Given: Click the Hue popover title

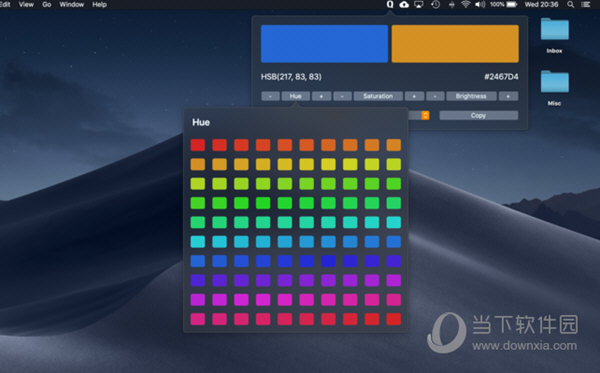Looking at the screenshot, I should coord(201,122).
